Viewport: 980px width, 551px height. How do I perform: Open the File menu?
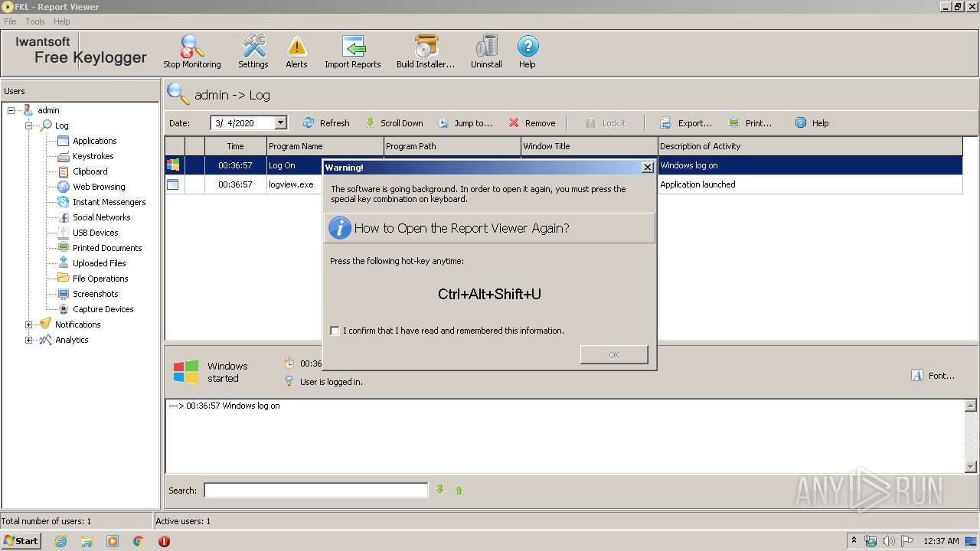pos(10,21)
